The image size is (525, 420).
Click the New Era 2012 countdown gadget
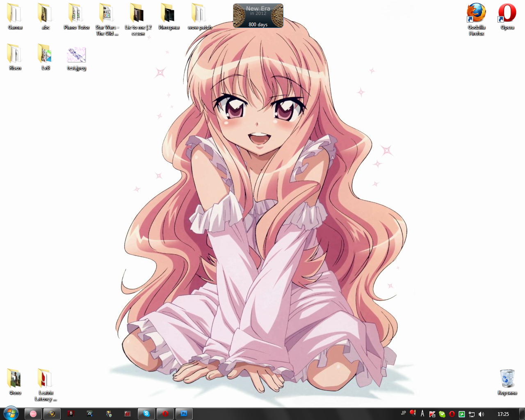tap(258, 16)
